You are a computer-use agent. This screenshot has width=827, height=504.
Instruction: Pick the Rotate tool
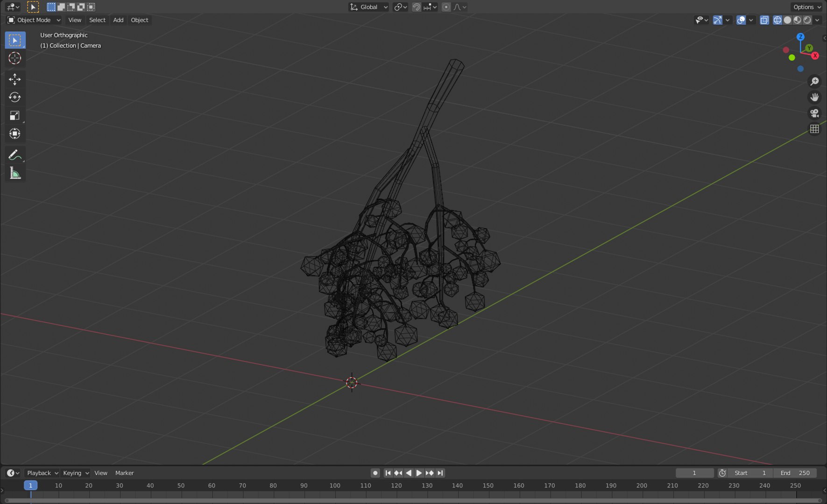tap(15, 97)
